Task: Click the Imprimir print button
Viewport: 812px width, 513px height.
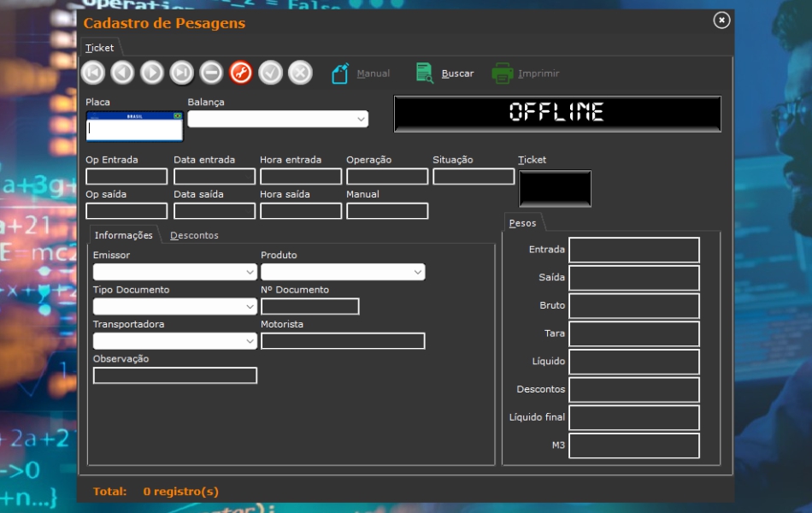Action: tap(526, 74)
